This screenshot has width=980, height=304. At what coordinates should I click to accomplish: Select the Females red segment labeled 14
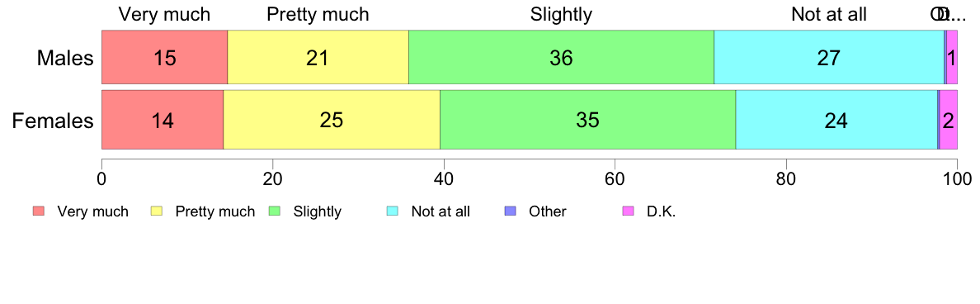click(163, 120)
